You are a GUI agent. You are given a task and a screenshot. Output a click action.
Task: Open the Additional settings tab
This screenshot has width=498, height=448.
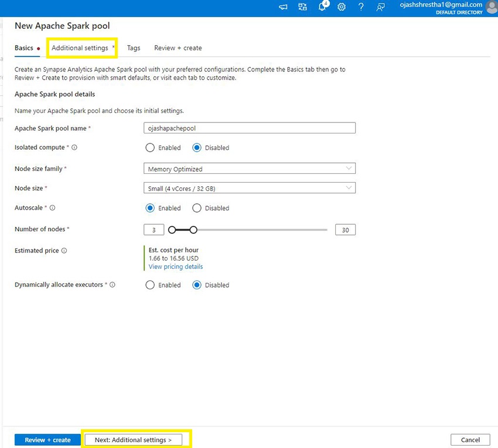point(80,48)
